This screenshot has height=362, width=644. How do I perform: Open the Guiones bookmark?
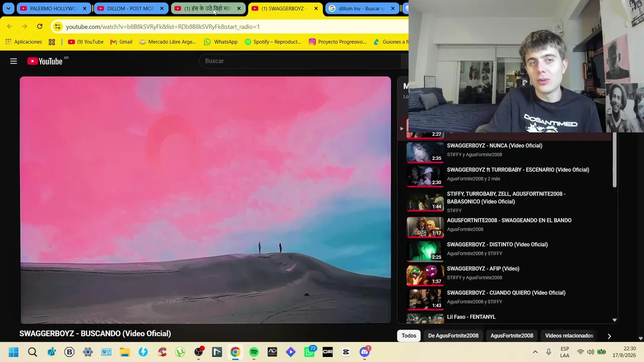tap(391, 42)
